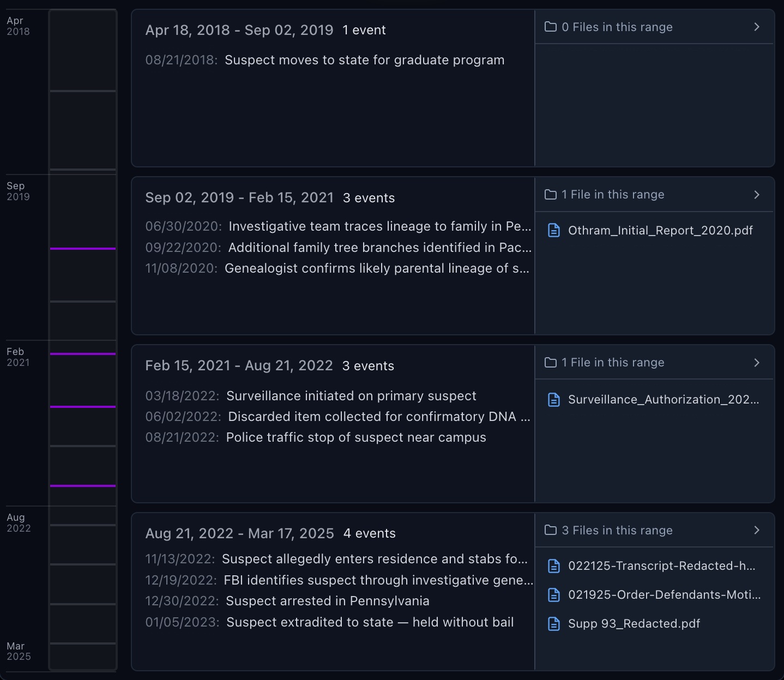This screenshot has height=680, width=784.
Task: Click the document icon beside 022125-Transcript-Redacted file
Action: click(553, 566)
